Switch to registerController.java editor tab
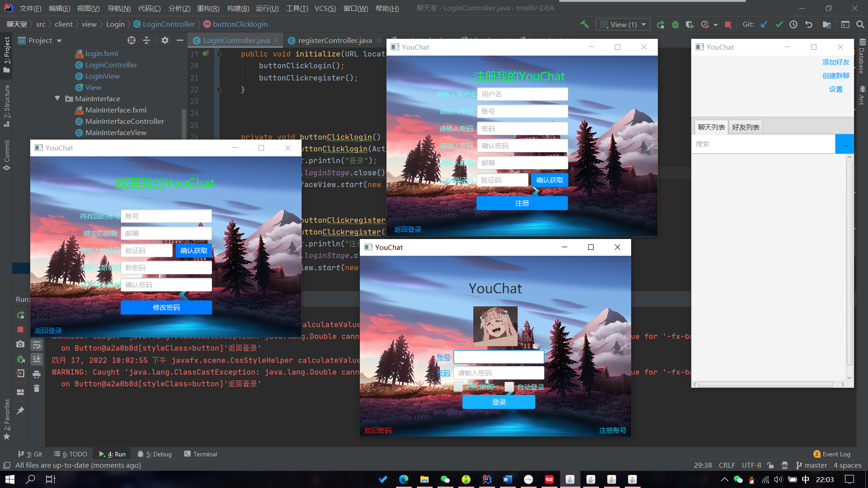This screenshot has height=488, width=868. point(335,41)
